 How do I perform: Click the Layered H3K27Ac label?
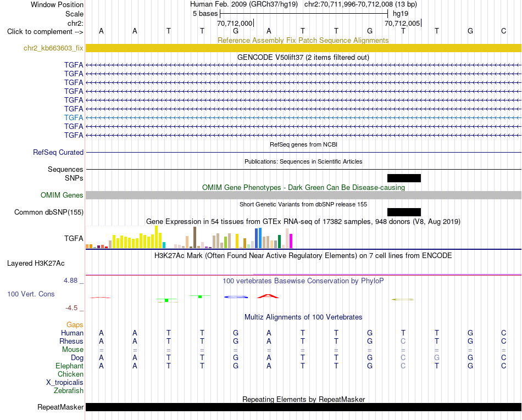(x=36, y=264)
